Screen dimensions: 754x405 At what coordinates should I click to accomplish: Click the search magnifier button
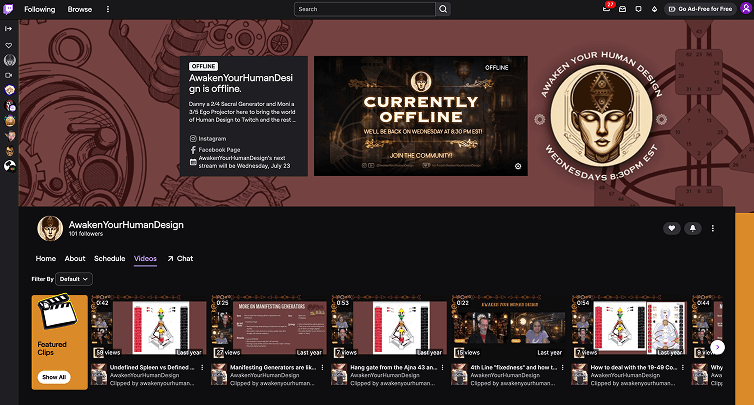(x=443, y=9)
